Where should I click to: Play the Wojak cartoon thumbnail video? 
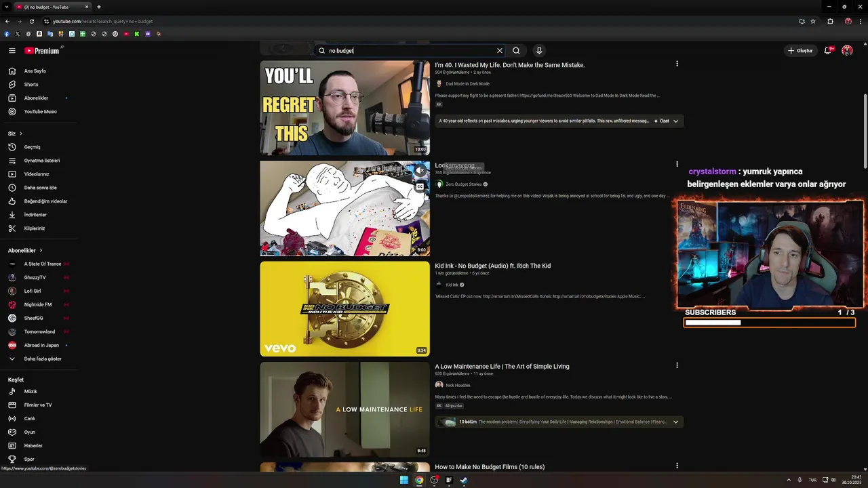click(344, 209)
